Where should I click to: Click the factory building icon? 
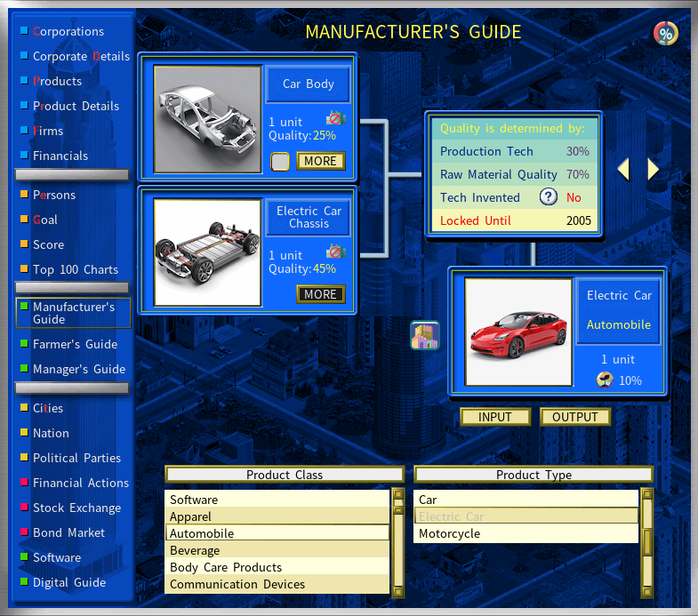point(425,335)
